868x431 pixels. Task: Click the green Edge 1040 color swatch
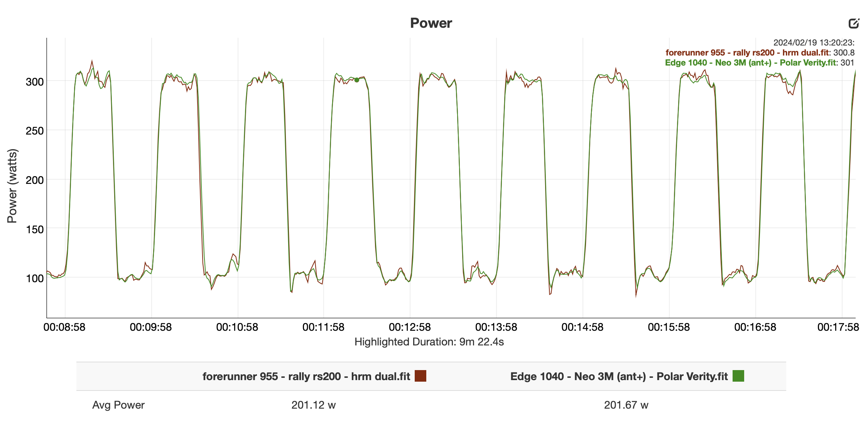(x=738, y=376)
